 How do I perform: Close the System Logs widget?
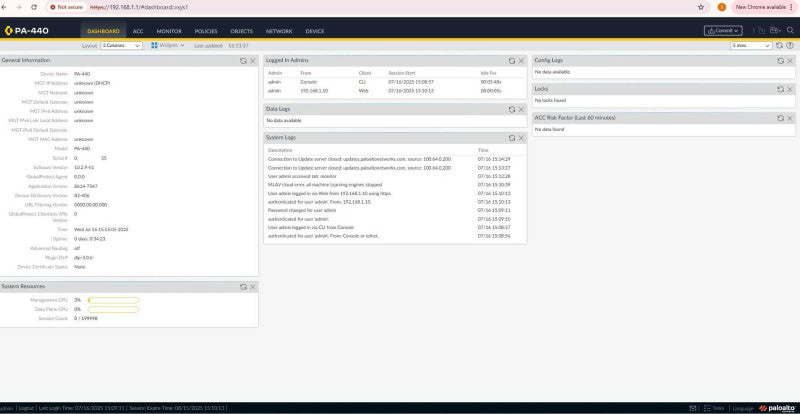tap(521, 138)
